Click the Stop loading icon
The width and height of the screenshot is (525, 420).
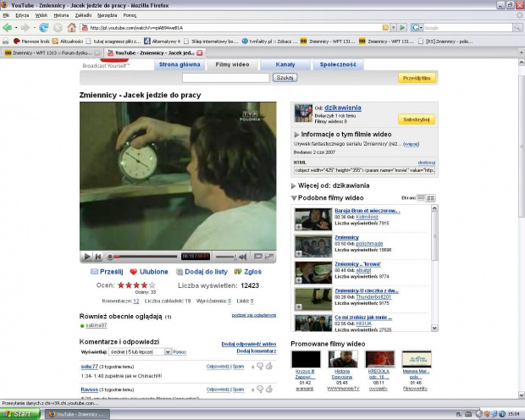tap(58, 28)
